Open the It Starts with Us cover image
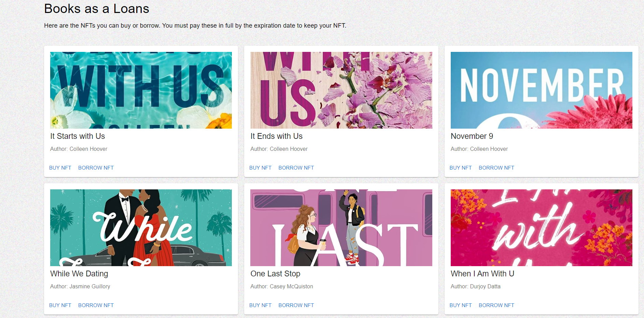644x318 pixels. click(x=141, y=90)
